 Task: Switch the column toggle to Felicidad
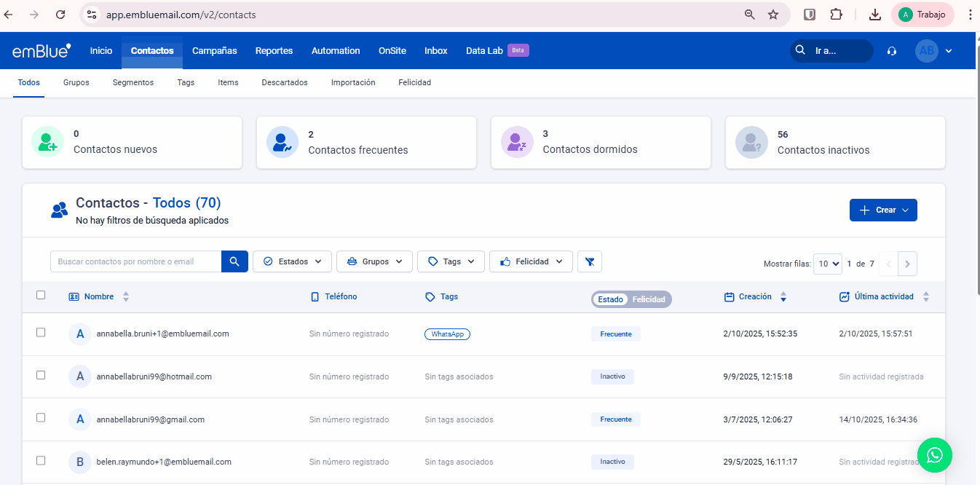click(648, 299)
